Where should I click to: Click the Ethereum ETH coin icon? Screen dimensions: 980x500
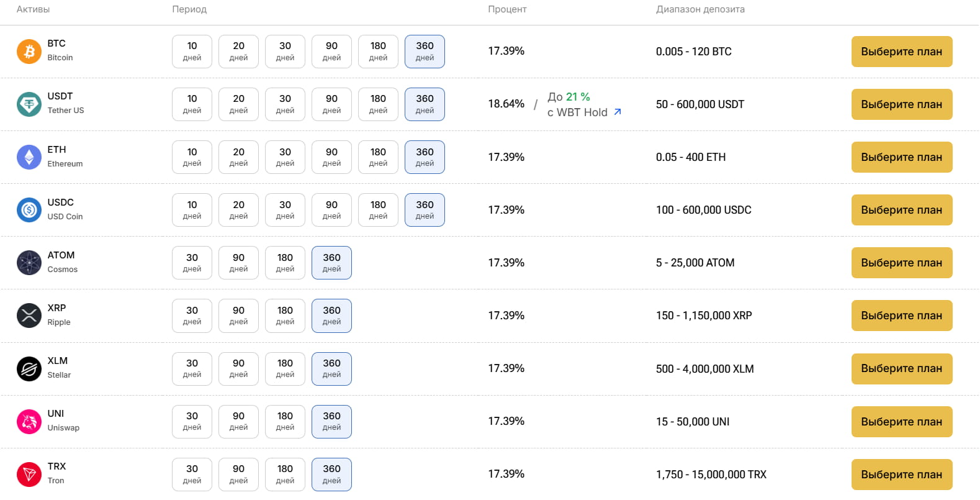(29, 157)
